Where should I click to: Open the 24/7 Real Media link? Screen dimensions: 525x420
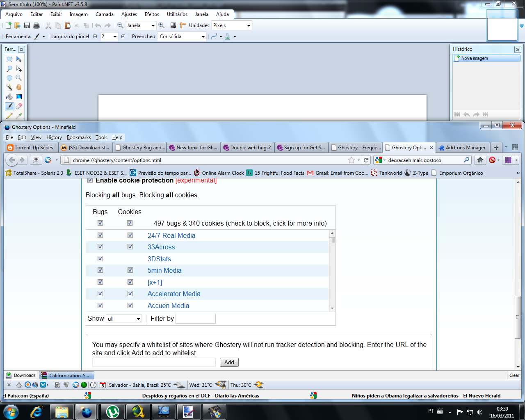171,235
